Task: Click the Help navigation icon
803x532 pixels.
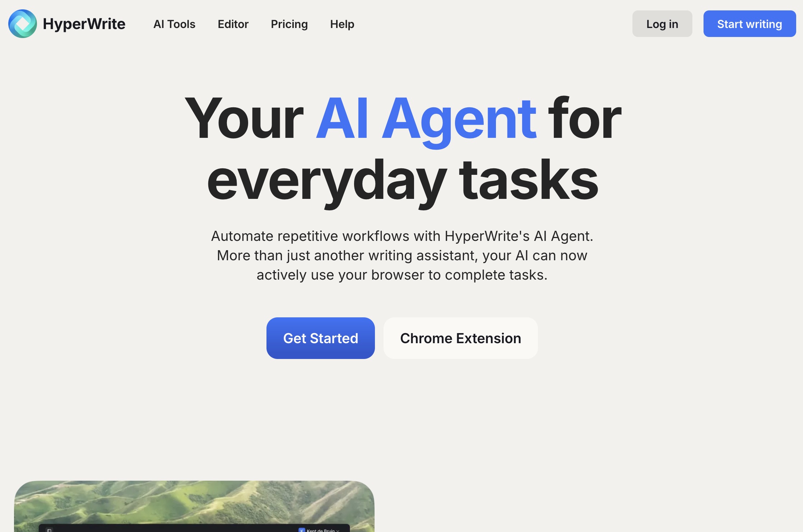Action: pos(342,24)
